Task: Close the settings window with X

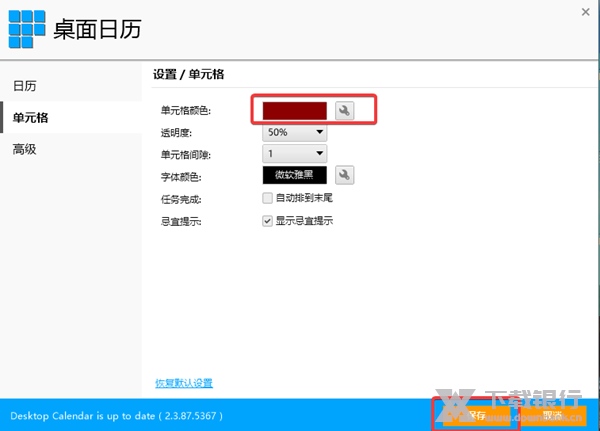Action: point(584,11)
